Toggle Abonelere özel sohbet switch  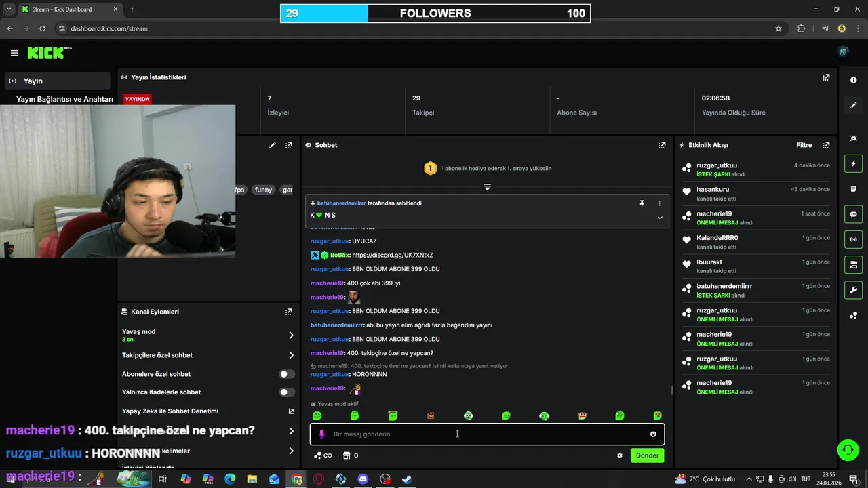pos(287,374)
